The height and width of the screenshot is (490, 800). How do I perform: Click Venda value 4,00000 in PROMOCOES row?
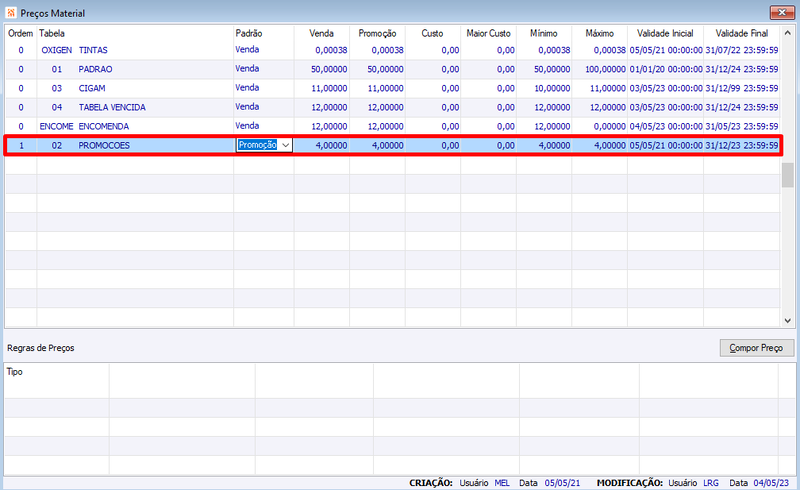click(331, 145)
